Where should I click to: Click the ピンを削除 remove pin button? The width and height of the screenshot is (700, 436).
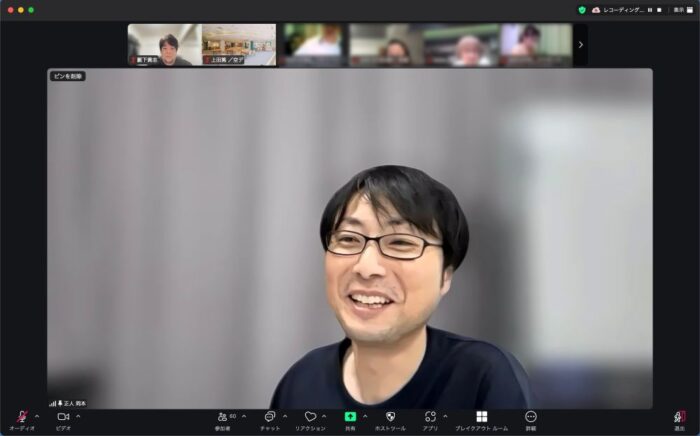[68, 76]
